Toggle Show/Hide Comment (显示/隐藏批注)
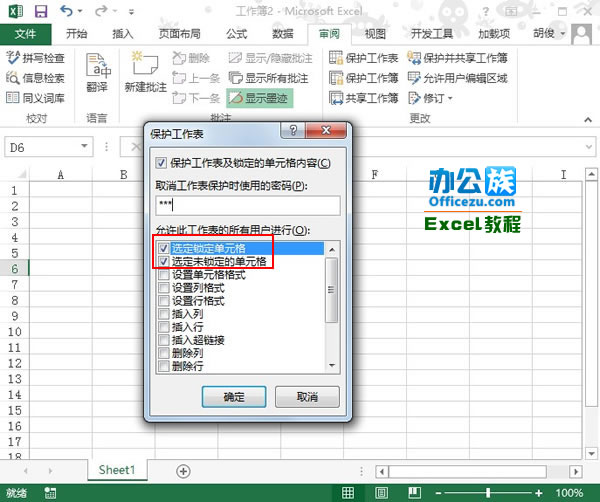The width and height of the screenshot is (600, 502). [x=270, y=58]
